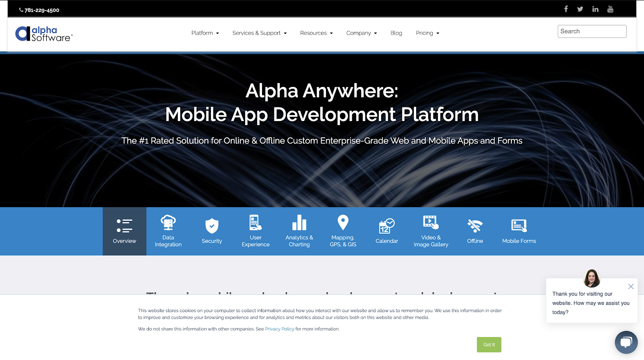
Task: Select the Overview list icon
Action: [124, 226]
